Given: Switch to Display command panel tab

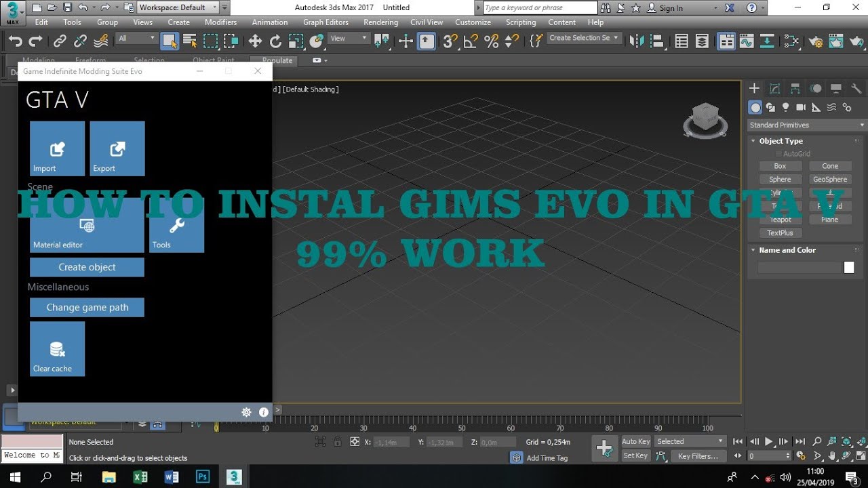Looking at the screenshot, I should (836, 89).
